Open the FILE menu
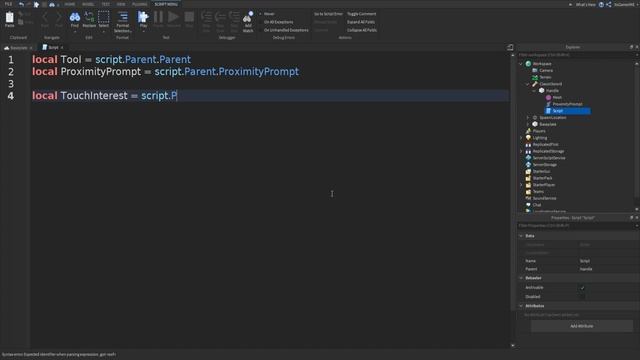Screen dimensions: 640x360 (8, 4)
